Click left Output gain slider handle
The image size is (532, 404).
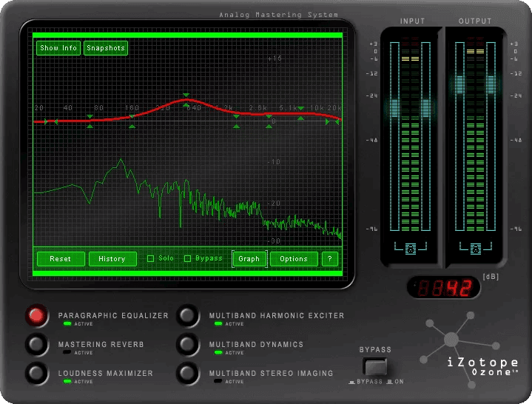(459, 84)
